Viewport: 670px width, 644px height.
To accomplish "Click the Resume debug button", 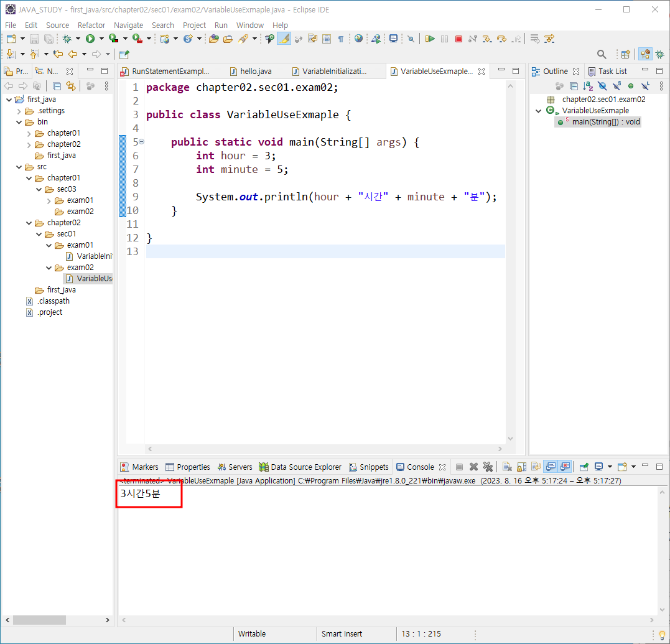I will tap(430, 39).
